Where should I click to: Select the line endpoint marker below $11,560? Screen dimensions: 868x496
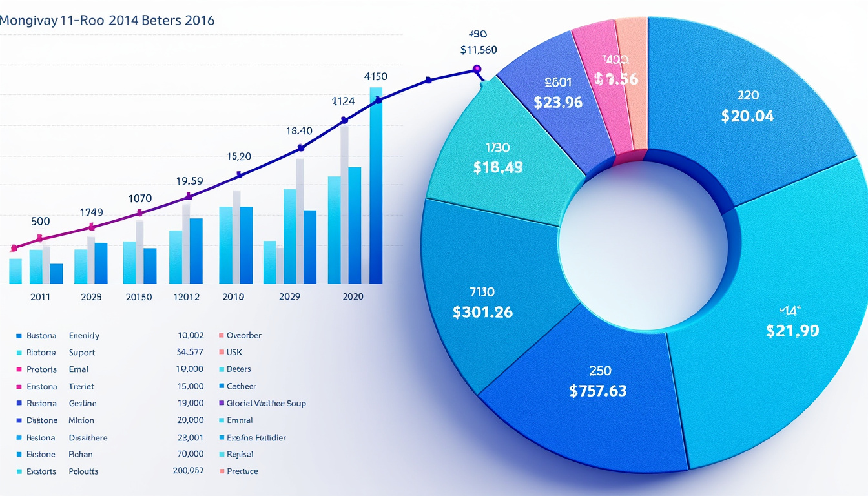pos(477,68)
